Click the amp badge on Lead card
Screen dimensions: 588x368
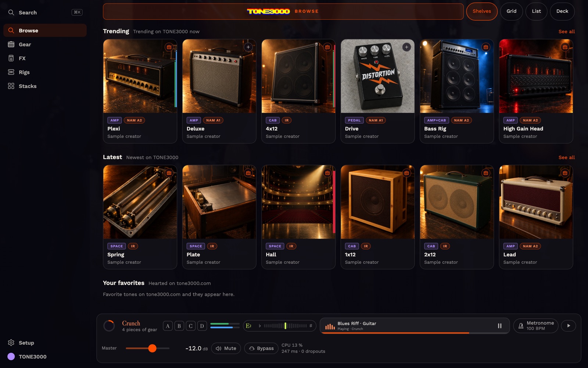[x=565, y=173]
